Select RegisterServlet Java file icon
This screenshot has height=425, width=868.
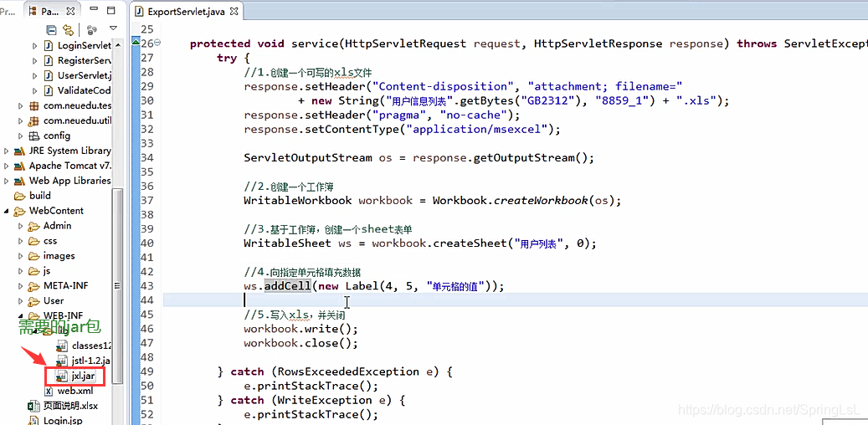click(x=49, y=60)
